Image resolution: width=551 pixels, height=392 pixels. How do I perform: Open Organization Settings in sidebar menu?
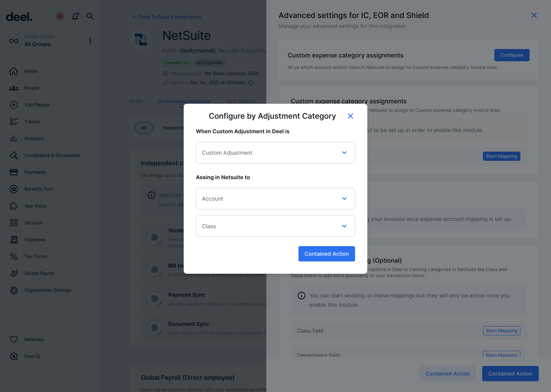pyautogui.click(x=48, y=290)
